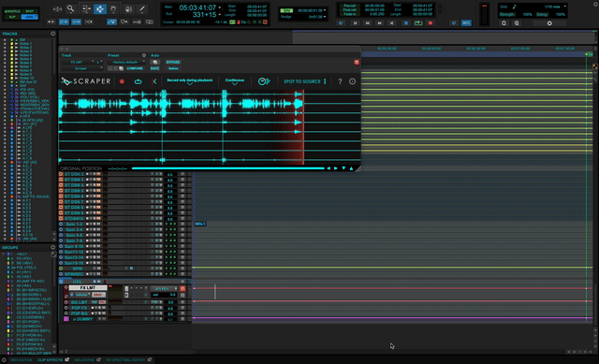Toggle the Post-roll enable
The width and height of the screenshot is (599, 364).
pyautogui.click(x=349, y=10)
